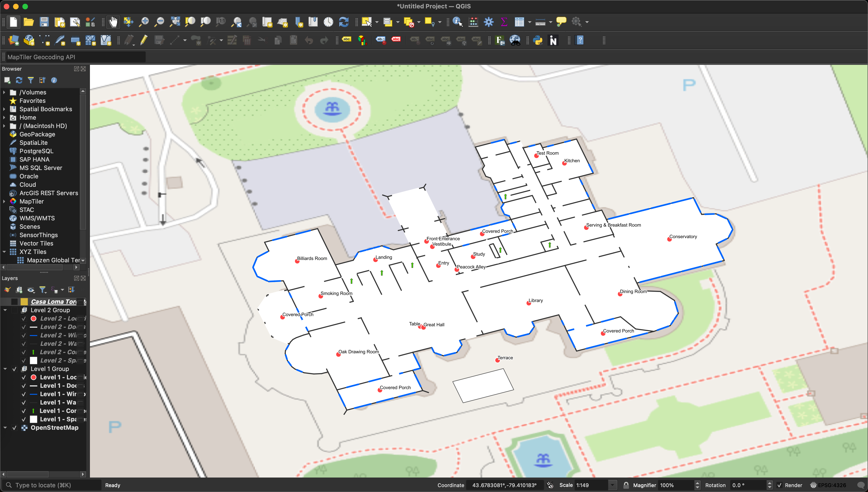The image size is (868, 492).
Task: Open the Scale dropdown in status bar
Action: (x=612, y=485)
